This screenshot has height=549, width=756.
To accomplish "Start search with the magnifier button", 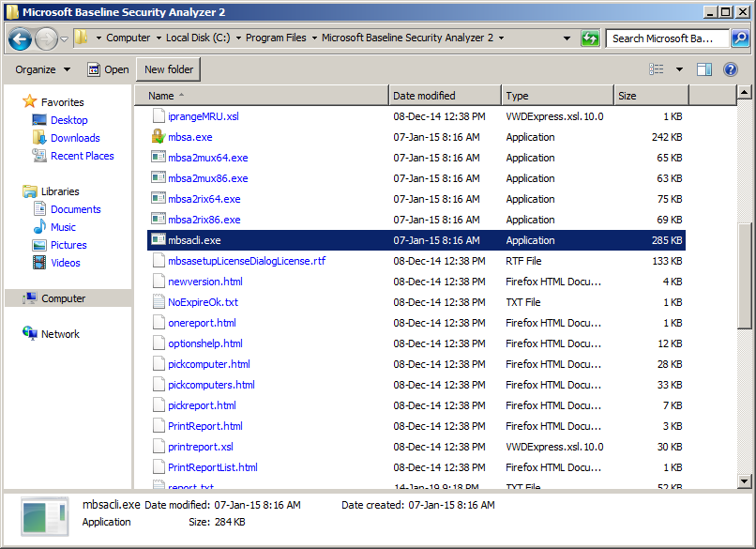I will point(740,38).
